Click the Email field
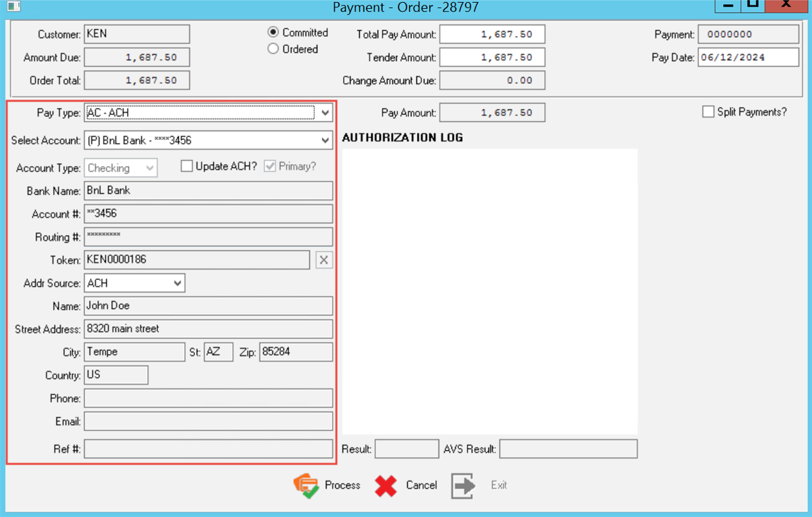 click(x=209, y=421)
